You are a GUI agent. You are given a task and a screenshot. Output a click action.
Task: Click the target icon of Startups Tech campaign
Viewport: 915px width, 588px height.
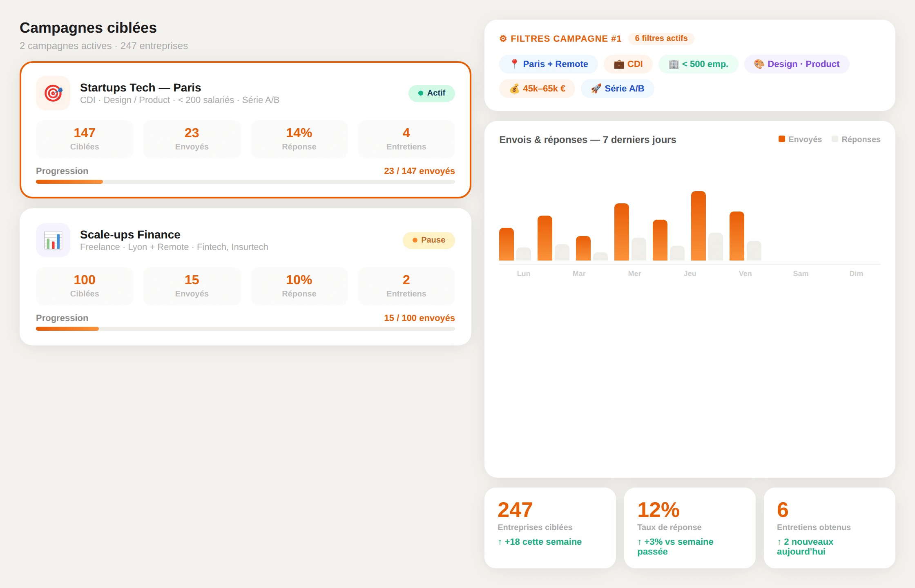[x=53, y=93]
